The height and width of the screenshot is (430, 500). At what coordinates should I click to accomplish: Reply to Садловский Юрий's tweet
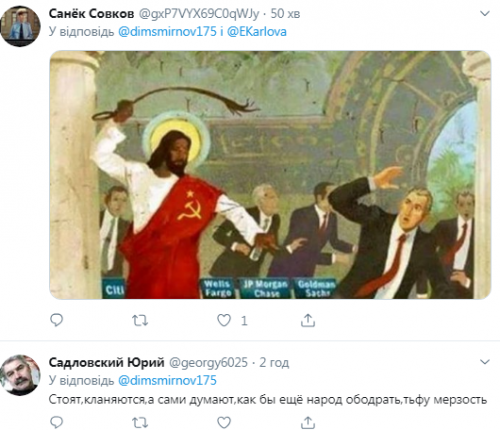(x=56, y=422)
